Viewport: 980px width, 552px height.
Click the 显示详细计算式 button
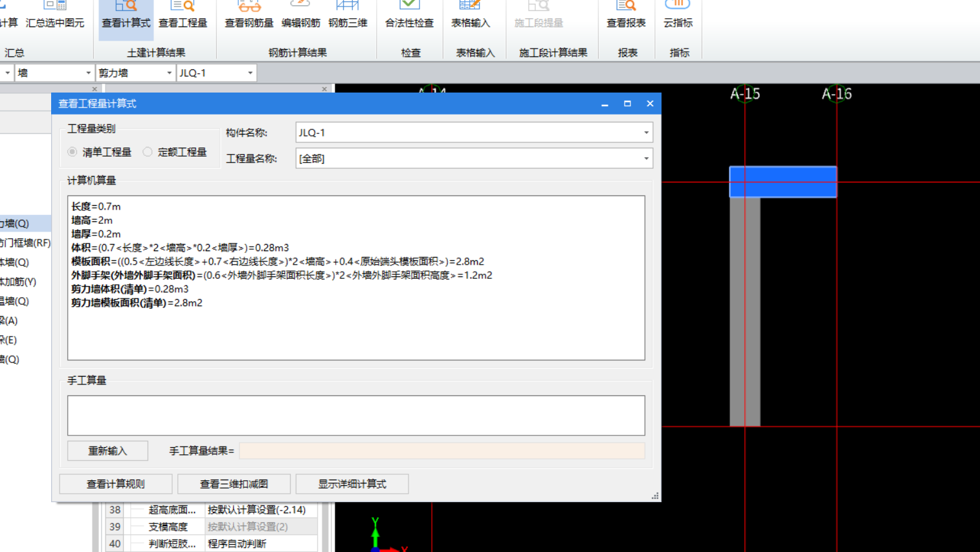(x=352, y=484)
